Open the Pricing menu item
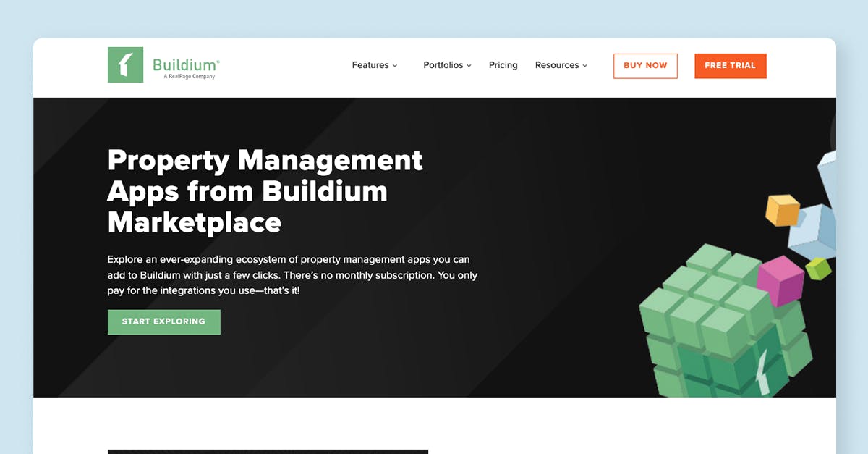Viewport: 868px width, 454px height. [x=503, y=64]
